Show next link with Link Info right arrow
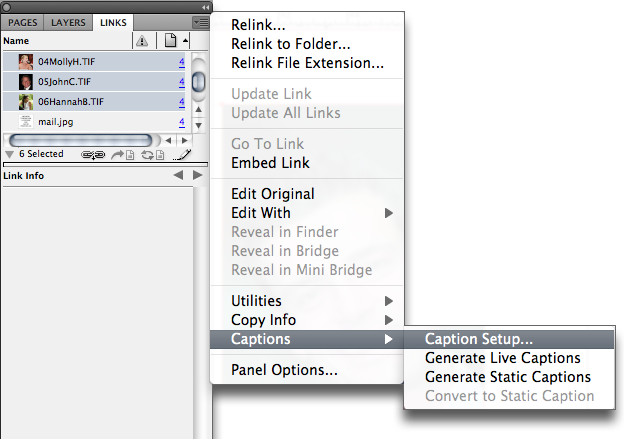 (197, 175)
